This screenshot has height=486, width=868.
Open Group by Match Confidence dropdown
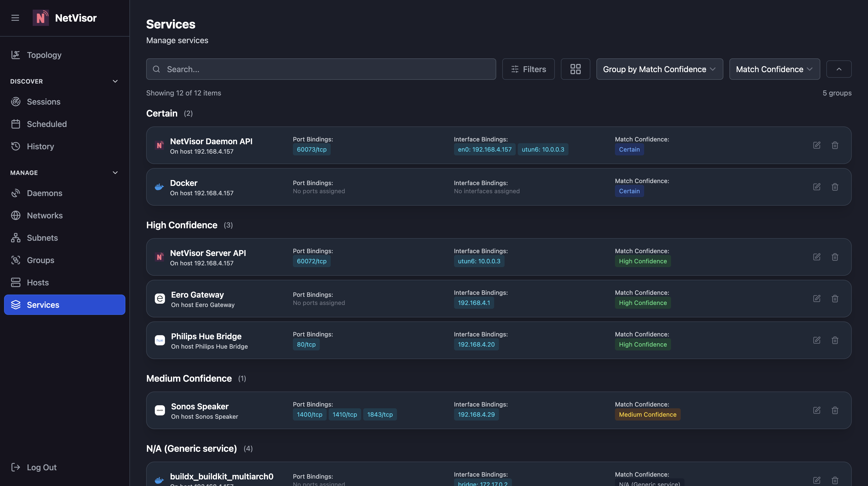click(659, 69)
